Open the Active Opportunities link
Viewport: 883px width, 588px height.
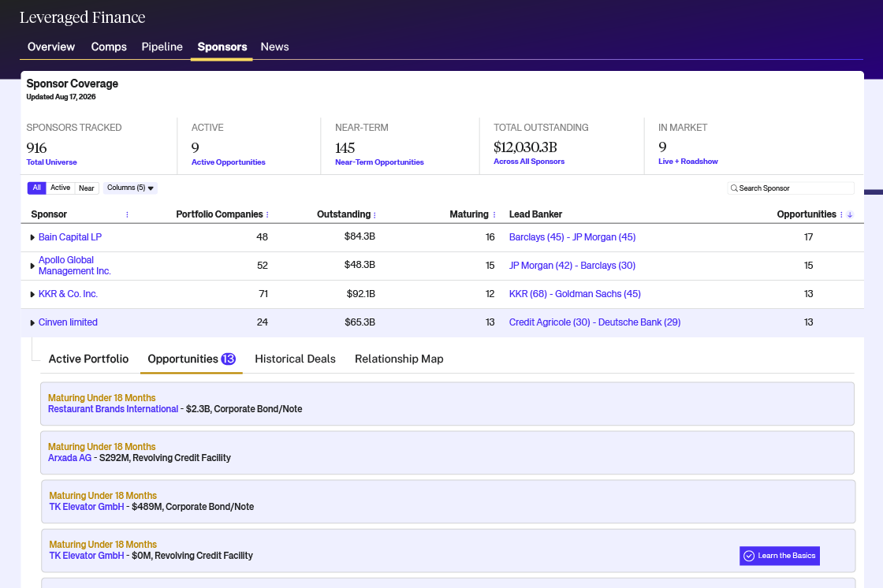pyautogui.click(x=228, y=162)
